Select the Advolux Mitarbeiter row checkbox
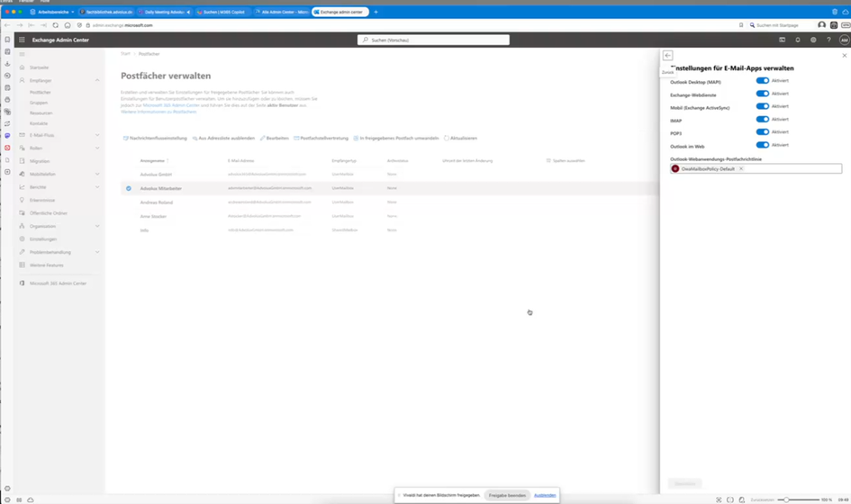This screenshot has width=851, height=504. pos(129,188)
